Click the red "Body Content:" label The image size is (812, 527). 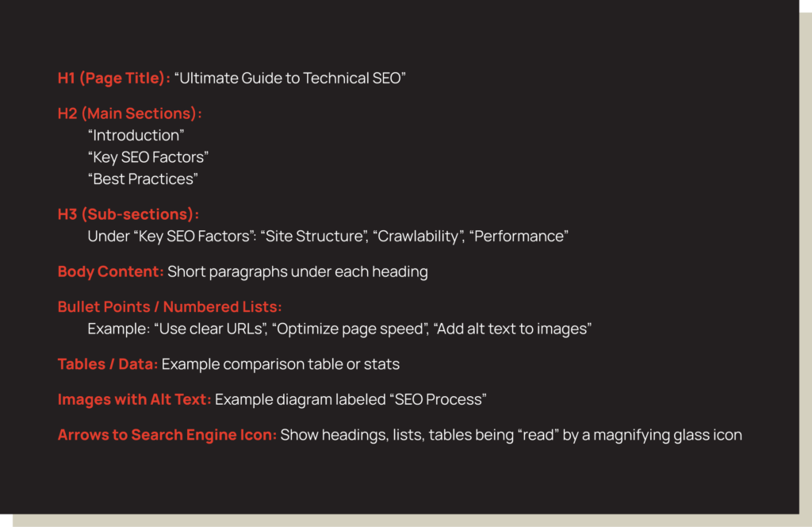[x=110, y=271]
